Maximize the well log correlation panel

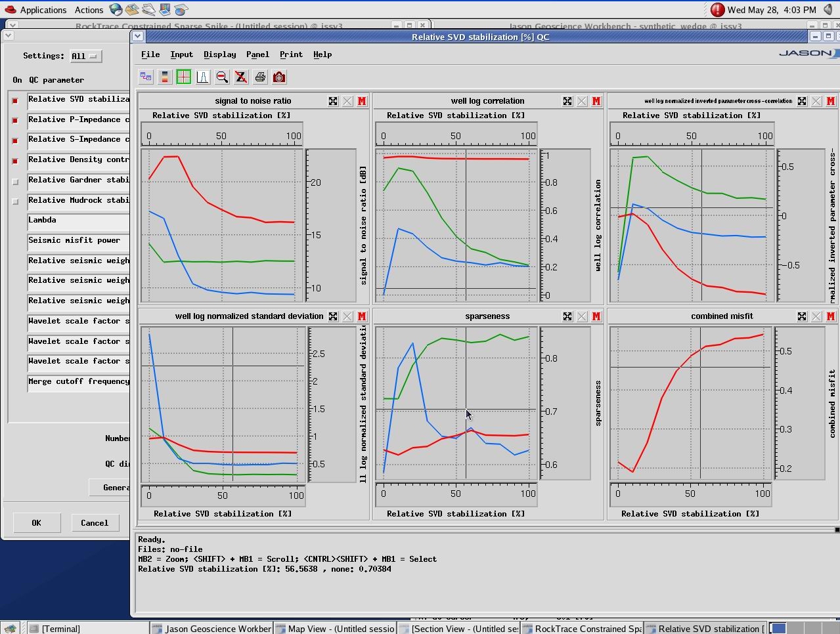pos(567,101)
